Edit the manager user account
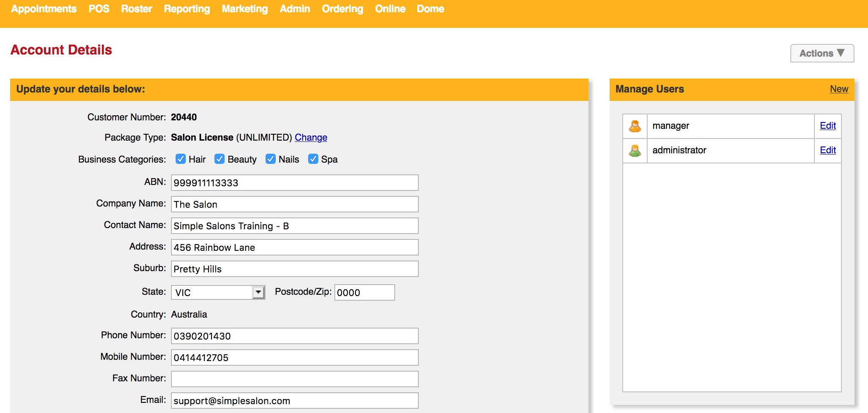 (827, 126)
